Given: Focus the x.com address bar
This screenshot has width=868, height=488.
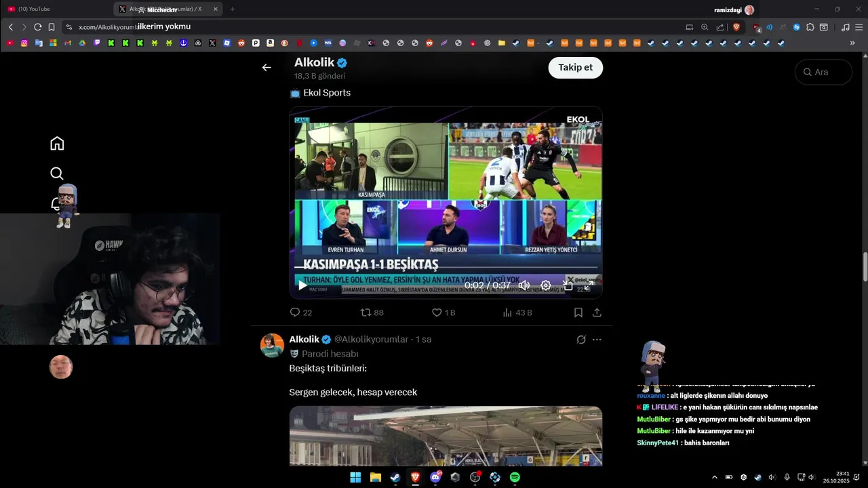Looking at the screenshot, I should coord(373,27).
